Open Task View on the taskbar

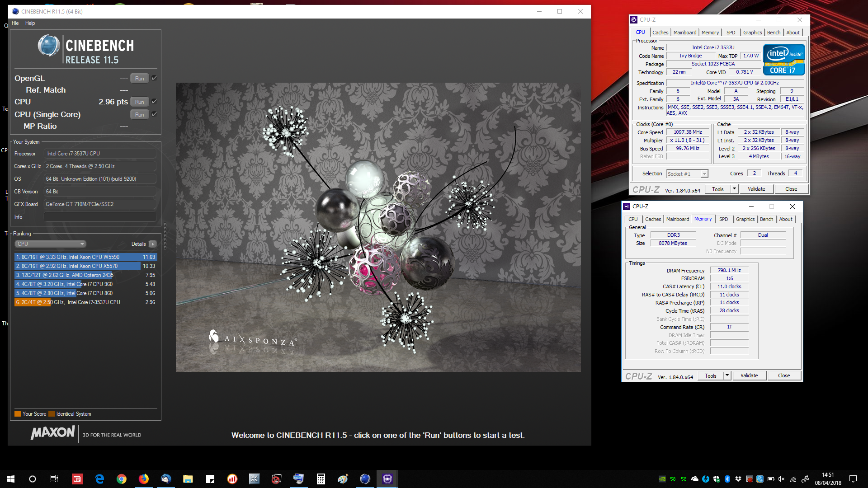click(54, 479)
